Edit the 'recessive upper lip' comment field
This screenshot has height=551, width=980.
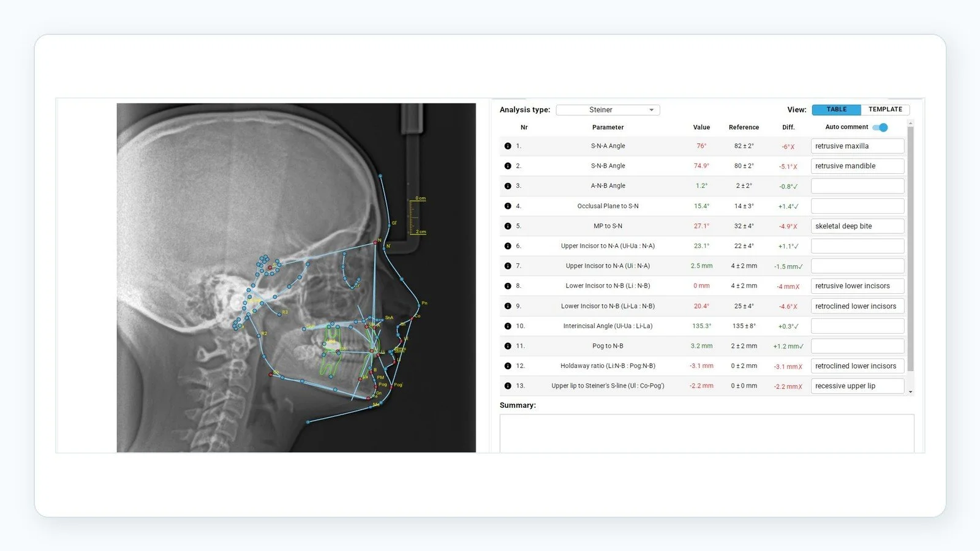pos(858,386)
